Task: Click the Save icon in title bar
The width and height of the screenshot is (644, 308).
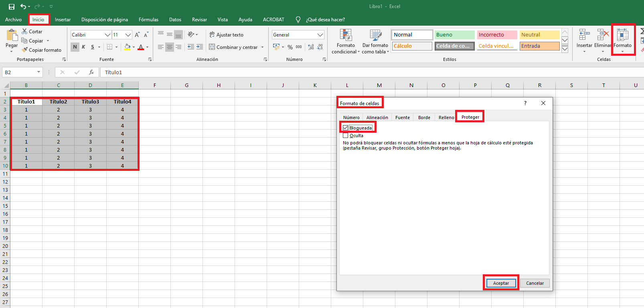Action: click(x=12, y=6)
